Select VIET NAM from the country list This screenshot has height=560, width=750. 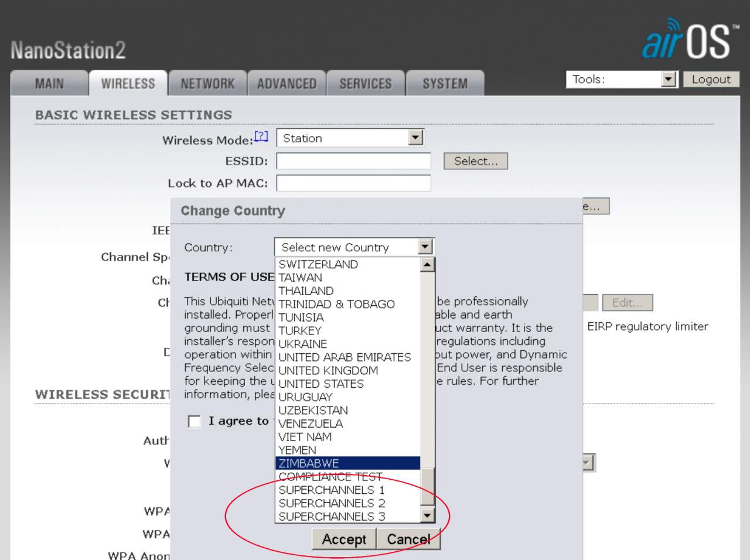[348, 437]
